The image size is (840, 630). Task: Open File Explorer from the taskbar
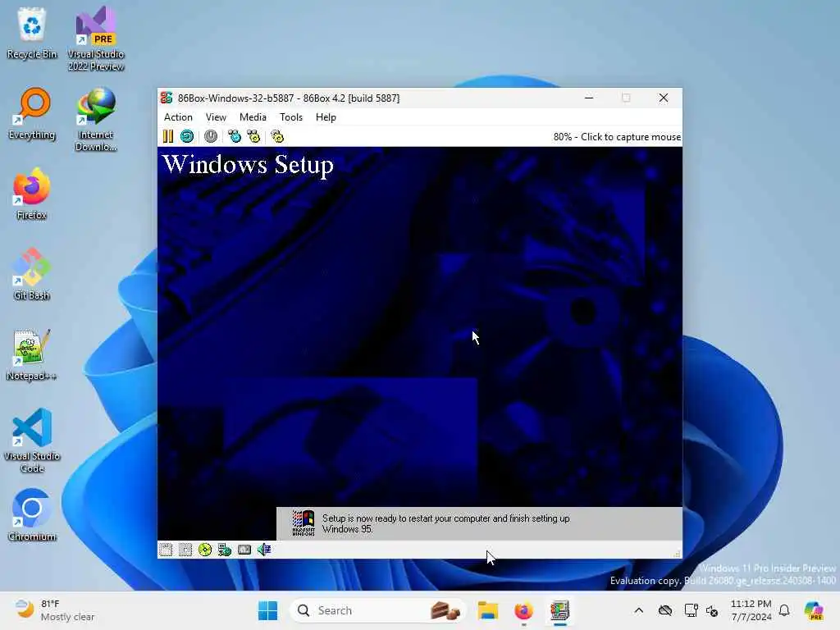[x=488, y=610]
